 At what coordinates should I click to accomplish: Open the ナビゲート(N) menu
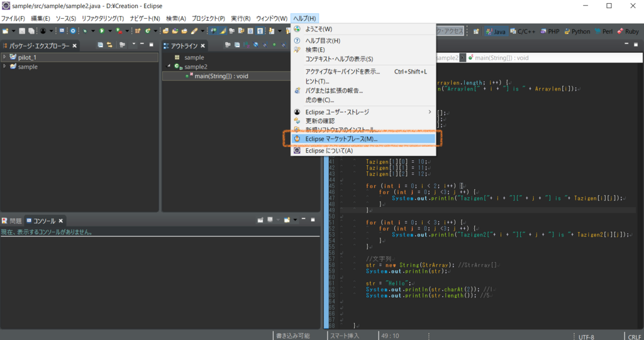tap(145, 18)
